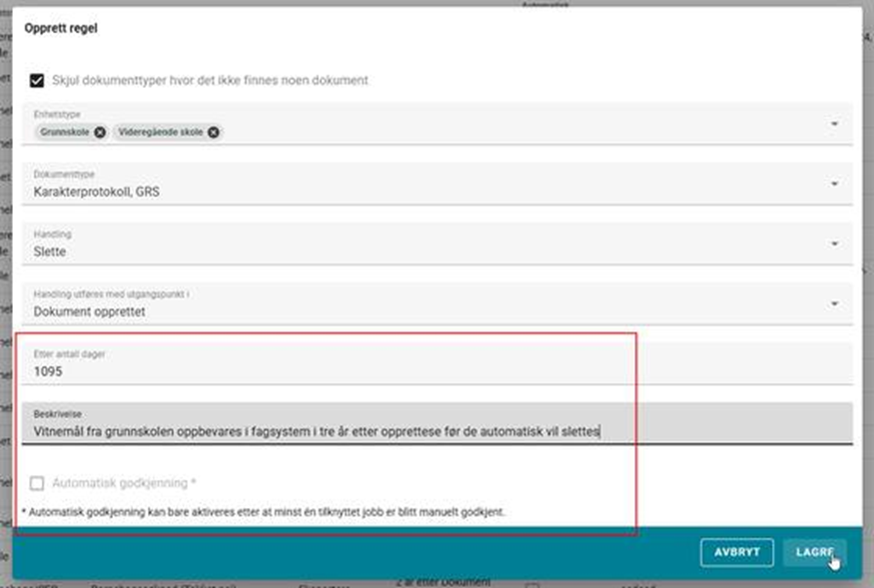The width and height of the screenshot is (874, 588).
Task: Open the Handling dropdown arrow
Action: click(x=834, y=244)
